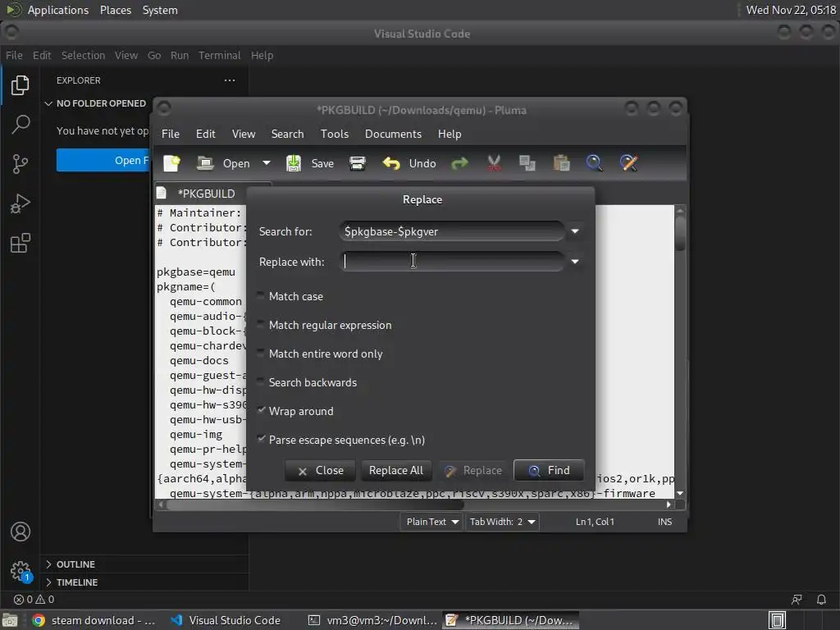Screen dimensions: 840x630
Task: Click in the Search for text field
Action: [x=452, y=231]
